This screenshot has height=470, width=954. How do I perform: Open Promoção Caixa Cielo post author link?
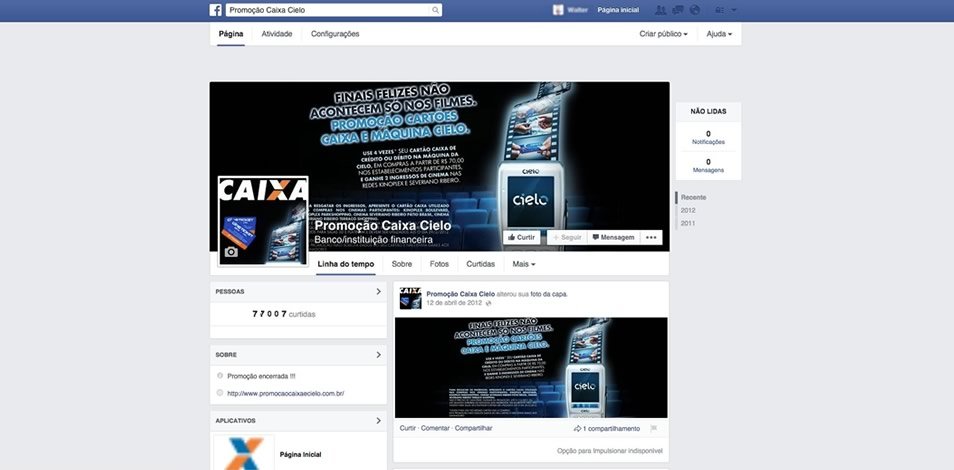461,294
